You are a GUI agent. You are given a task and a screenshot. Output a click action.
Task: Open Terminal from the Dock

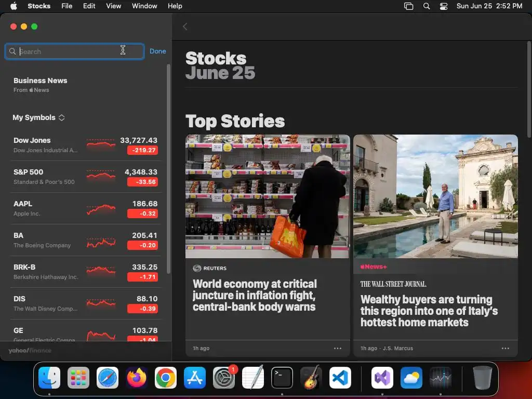282,378
